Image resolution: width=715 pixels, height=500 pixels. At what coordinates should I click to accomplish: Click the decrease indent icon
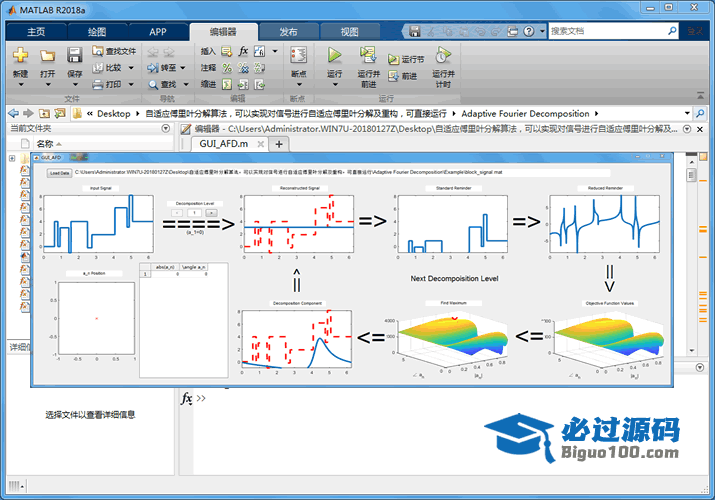(259, 84)
